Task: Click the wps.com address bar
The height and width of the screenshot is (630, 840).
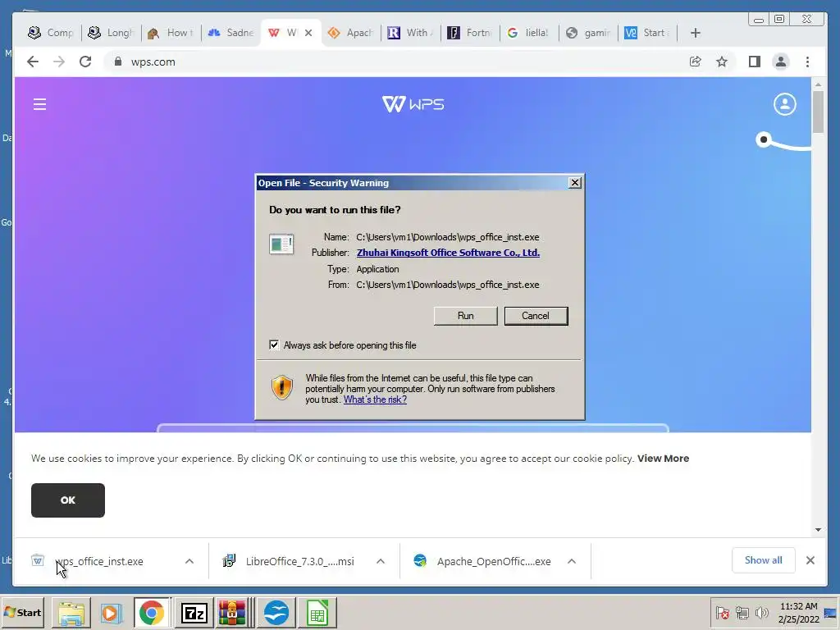Action: (x=396, y=62)
